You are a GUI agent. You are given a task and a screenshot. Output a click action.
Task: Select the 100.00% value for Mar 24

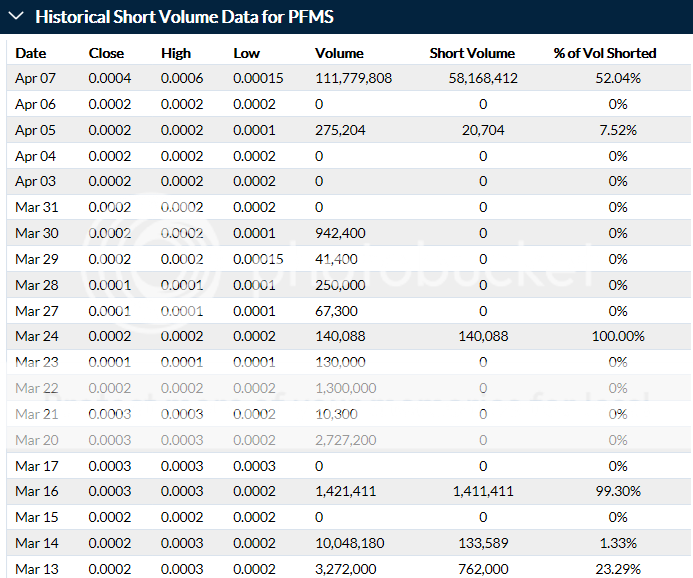pos(618,336)
